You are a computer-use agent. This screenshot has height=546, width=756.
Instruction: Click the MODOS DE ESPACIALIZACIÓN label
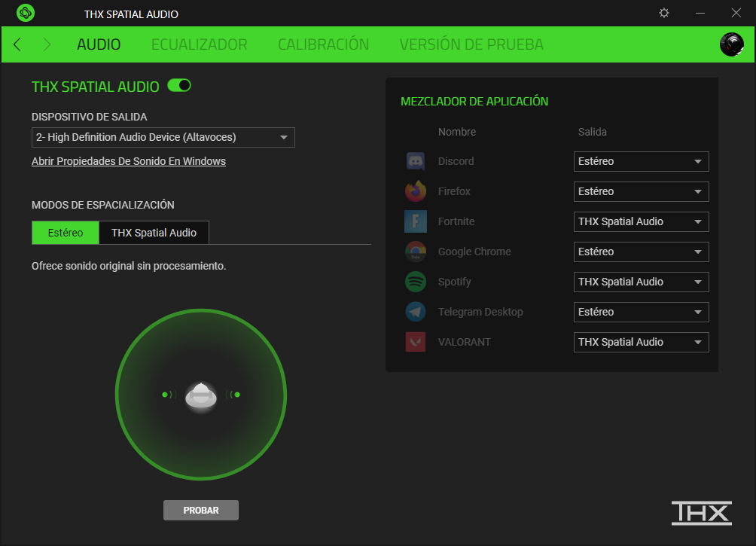pos(103,205)
